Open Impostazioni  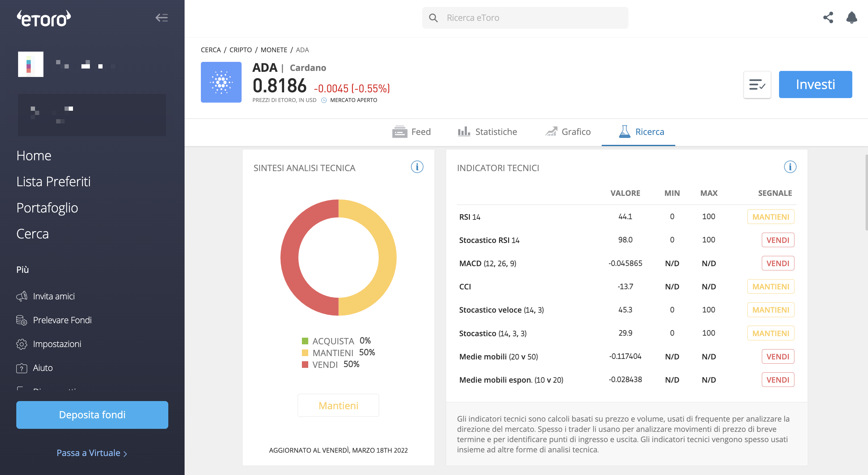(57, 344)
